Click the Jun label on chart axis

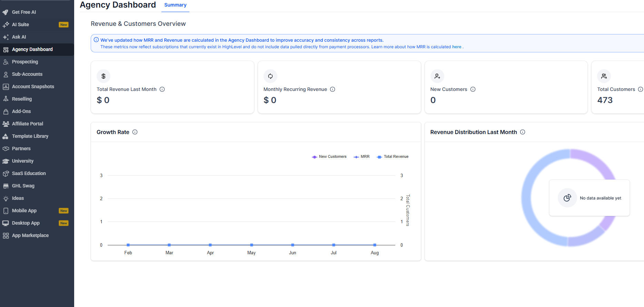(x=293, y=253)
